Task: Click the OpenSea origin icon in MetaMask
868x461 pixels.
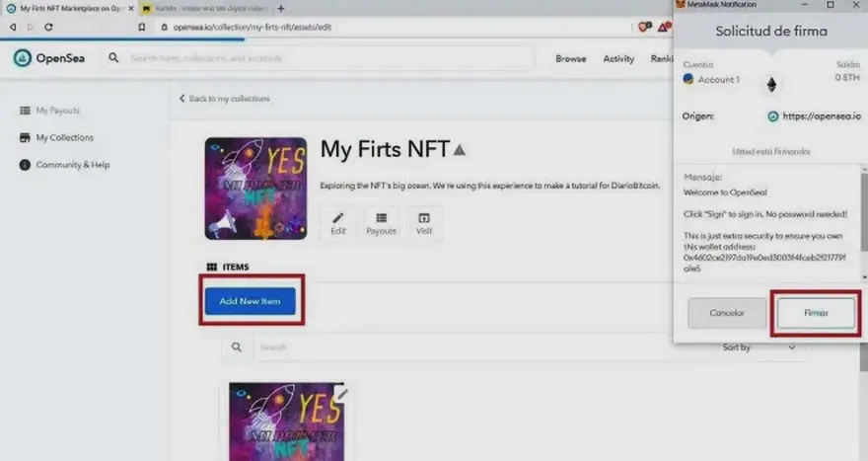Action: (772, 115)
